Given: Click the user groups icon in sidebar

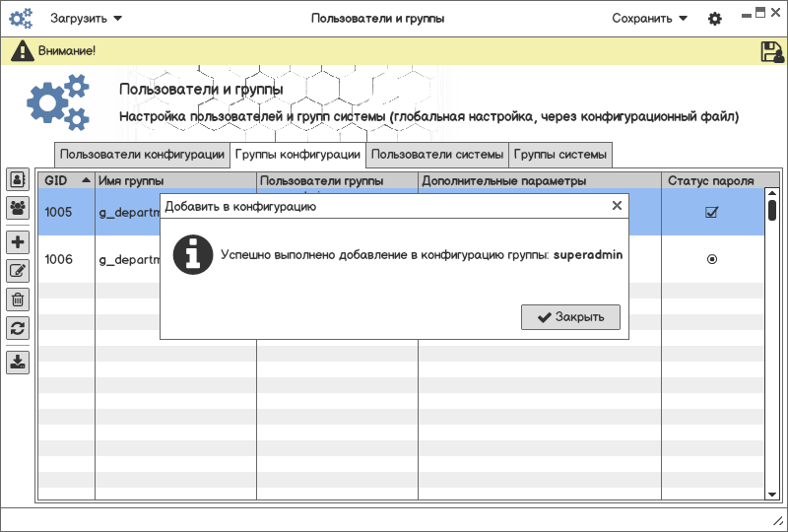Looking at the screenshot, I should coord(18,208).
